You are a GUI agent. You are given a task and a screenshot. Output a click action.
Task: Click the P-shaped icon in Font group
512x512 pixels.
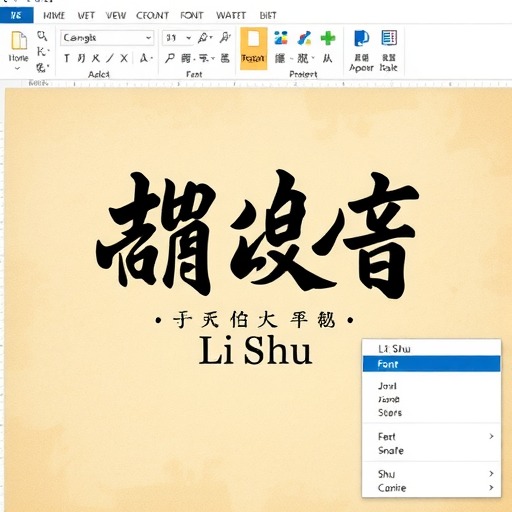coord(170,58)
